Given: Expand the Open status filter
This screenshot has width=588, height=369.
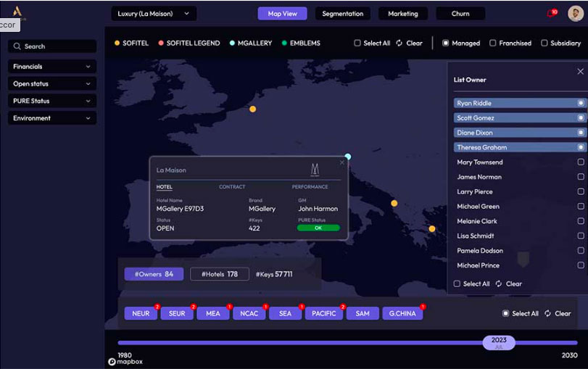Looking at the screenshot, I should (x=52, y=83).
